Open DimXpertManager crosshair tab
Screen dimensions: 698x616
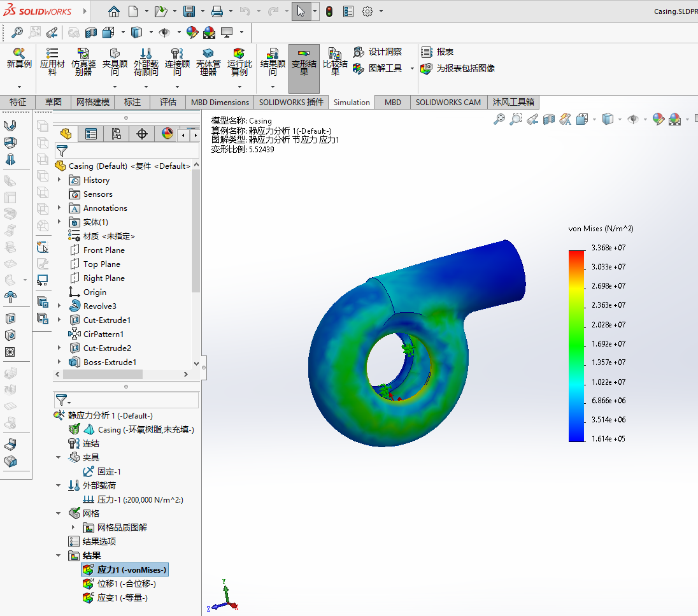(x=142, y=134)
